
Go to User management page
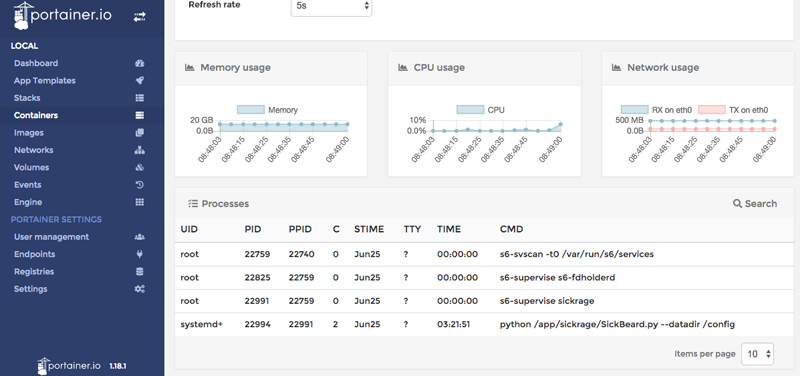click(x=52, y=237)
